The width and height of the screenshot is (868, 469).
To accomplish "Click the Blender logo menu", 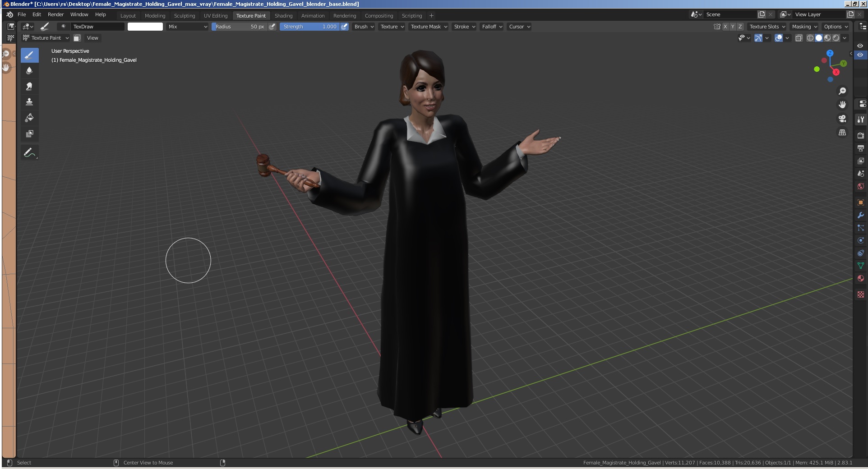I will [9, 14].
